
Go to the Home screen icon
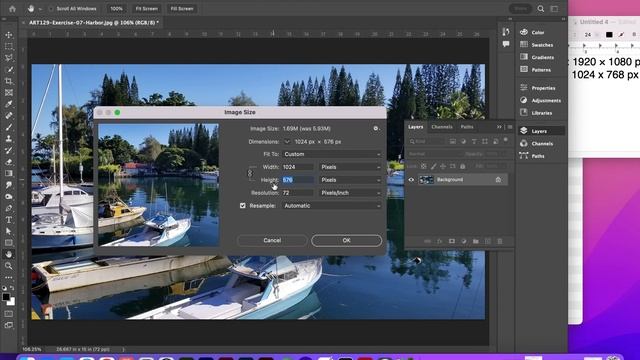click(x=12, y=9)
